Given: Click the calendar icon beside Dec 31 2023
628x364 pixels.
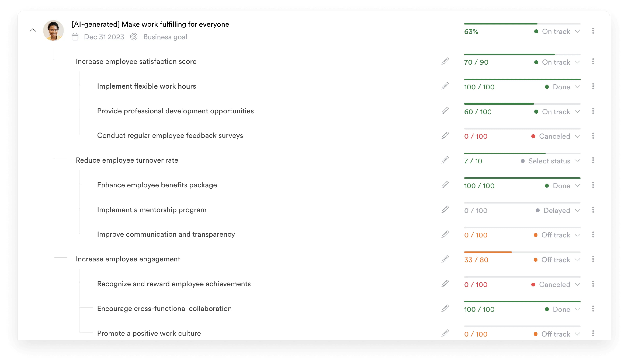Looking at the screenshot, I should click(75, 37).
